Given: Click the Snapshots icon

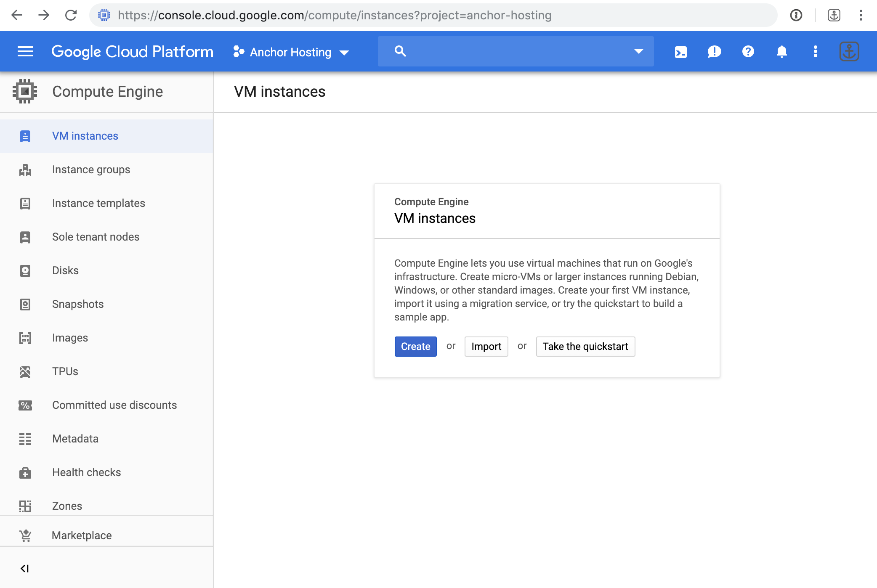Looking at the screenshot, I should 25,305.
